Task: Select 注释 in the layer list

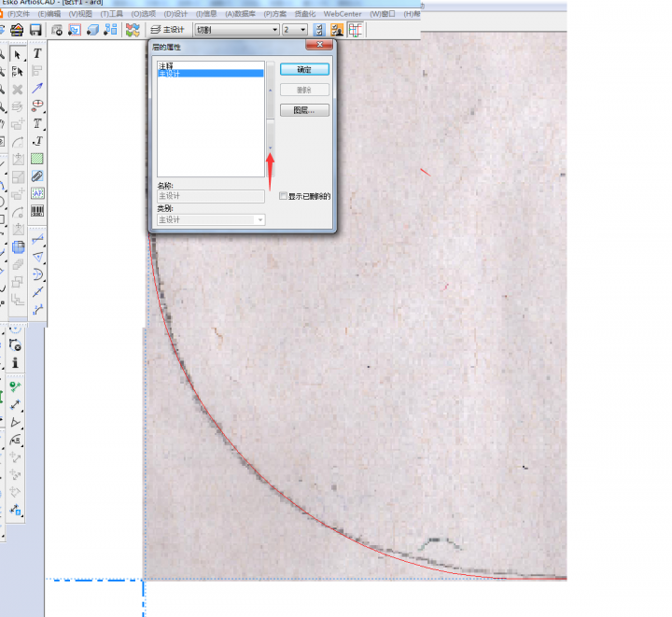Action: 165,65
